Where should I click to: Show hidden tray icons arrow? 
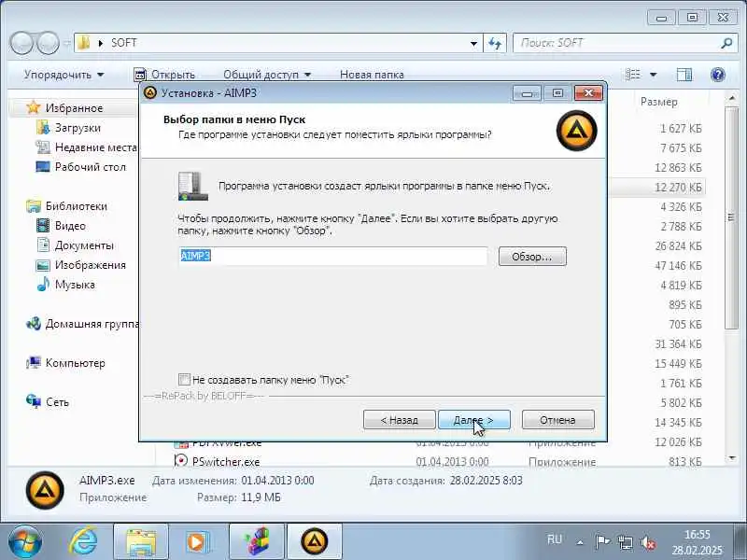coord(580,542)
